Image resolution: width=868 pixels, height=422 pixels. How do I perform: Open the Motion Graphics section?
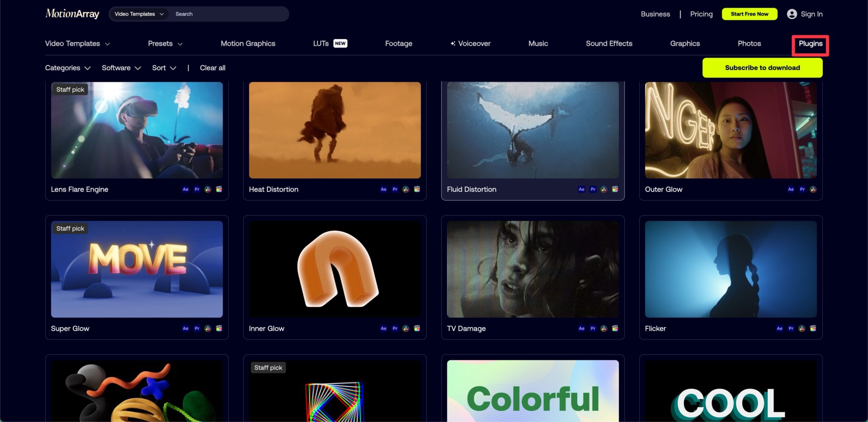(x=248, y=44)
